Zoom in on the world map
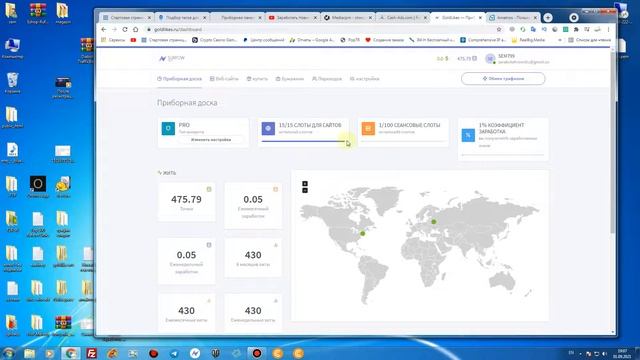Screen dimensions: 640x360 click(305, 184)
